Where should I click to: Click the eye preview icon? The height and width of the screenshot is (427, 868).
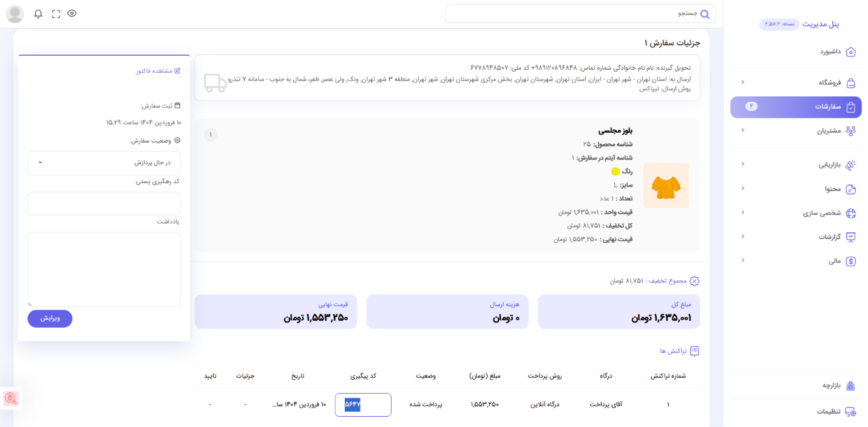click(x=72, y=13)
